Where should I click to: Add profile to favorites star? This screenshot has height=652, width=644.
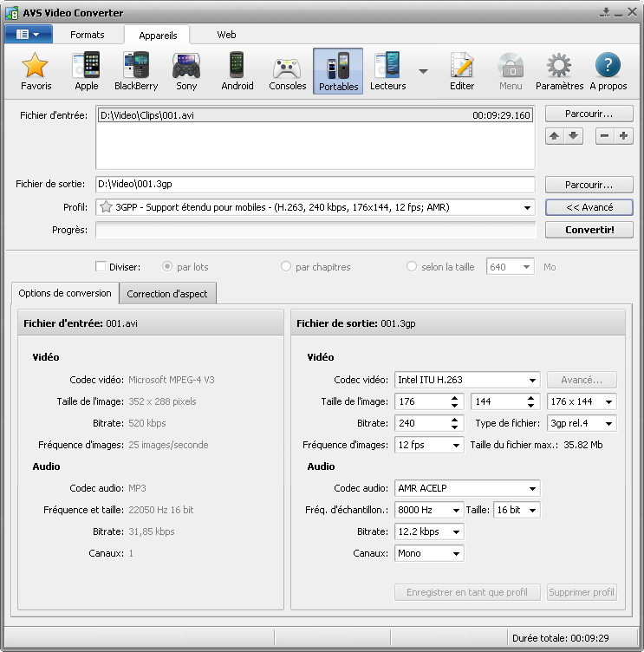[106, 206]
